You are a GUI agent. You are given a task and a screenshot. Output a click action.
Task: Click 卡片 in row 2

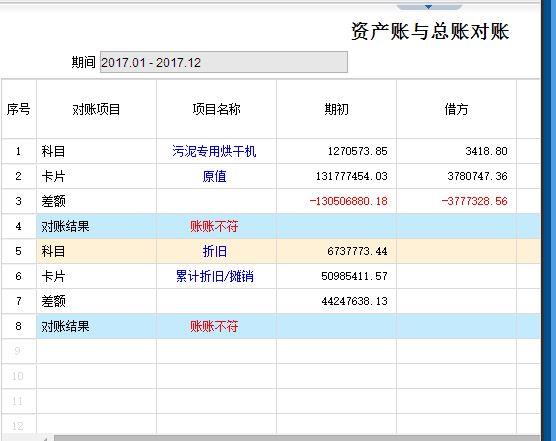pyautogui.click(x=53, y=176)
